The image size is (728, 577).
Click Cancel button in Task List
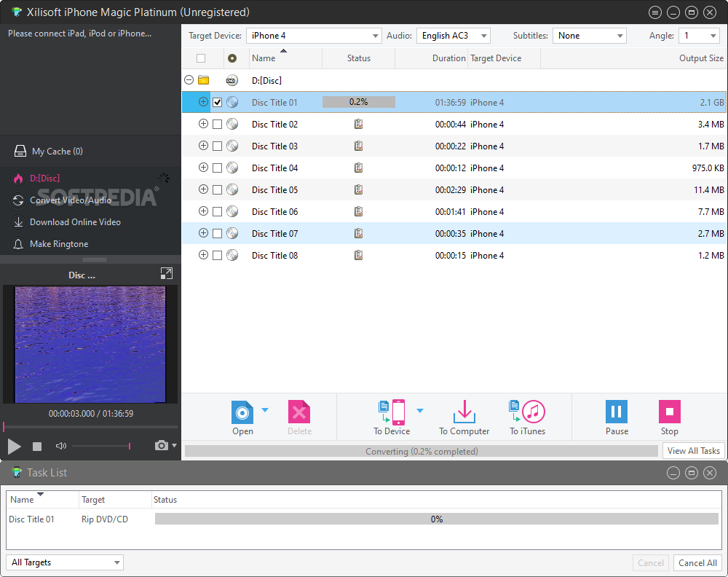(x=650, y=563)
